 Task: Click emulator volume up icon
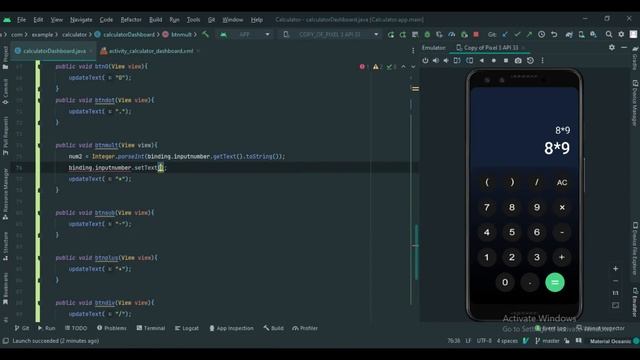click(436, 60)
